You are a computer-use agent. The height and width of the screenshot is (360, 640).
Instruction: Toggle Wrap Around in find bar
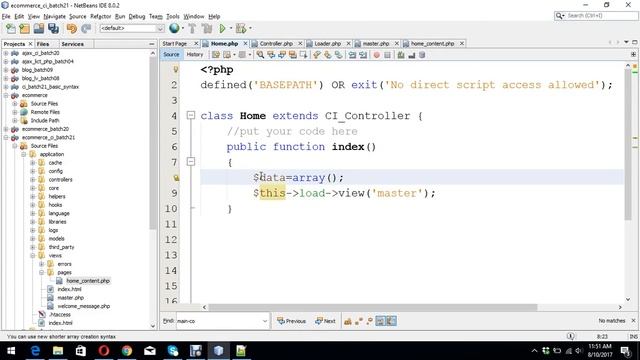click(x=391, y=321)
